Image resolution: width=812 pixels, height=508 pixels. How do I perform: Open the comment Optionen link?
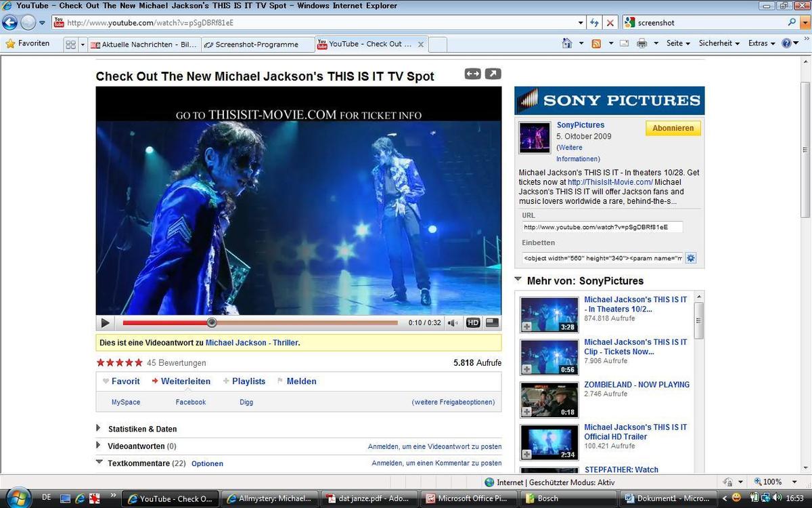click(207, 464)
